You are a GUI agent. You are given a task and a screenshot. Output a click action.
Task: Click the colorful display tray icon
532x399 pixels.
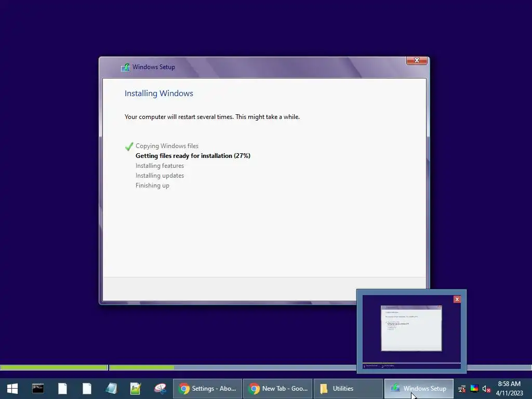[x=474, y=389]
